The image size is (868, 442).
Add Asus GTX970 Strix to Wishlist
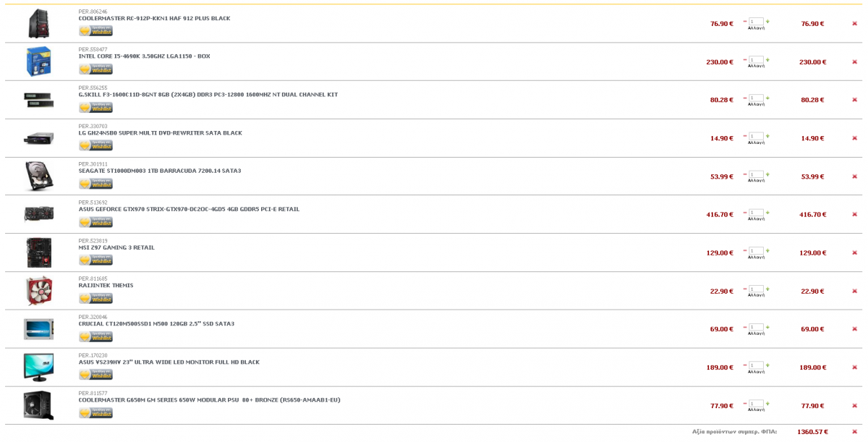coord(95,222)
